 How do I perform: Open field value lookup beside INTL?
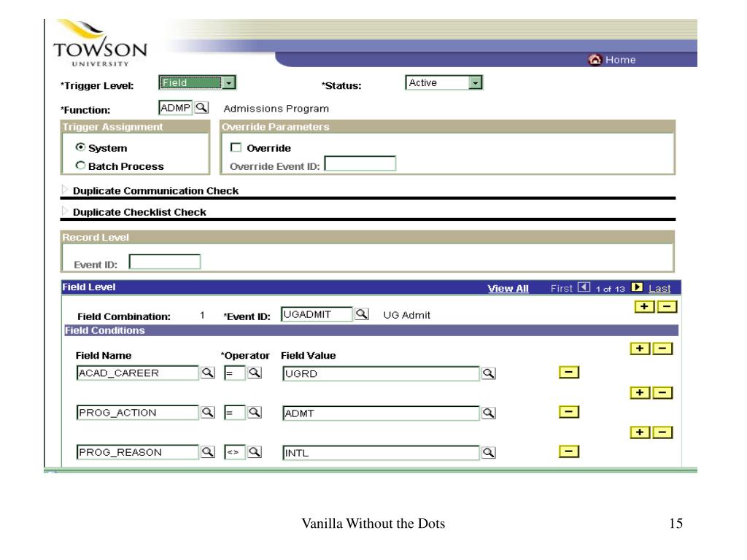(488, 452)
